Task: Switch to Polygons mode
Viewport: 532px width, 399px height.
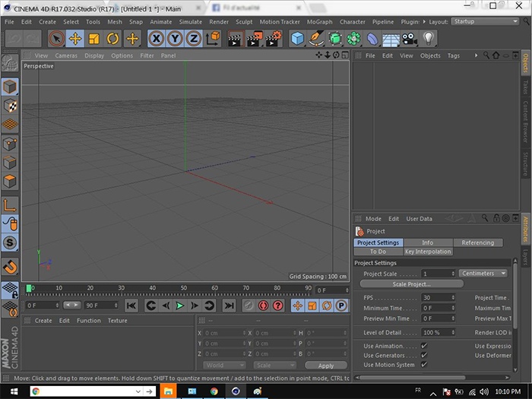Action: 9,182
